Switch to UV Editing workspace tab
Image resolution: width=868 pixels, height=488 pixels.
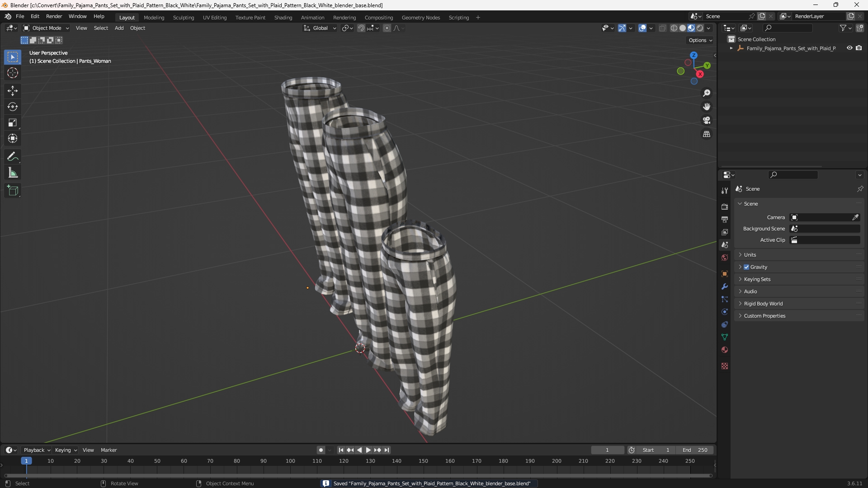click(215, 17)
